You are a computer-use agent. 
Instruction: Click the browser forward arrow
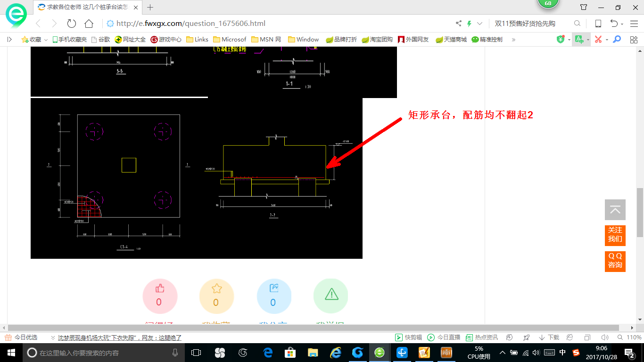click(54, 24)
